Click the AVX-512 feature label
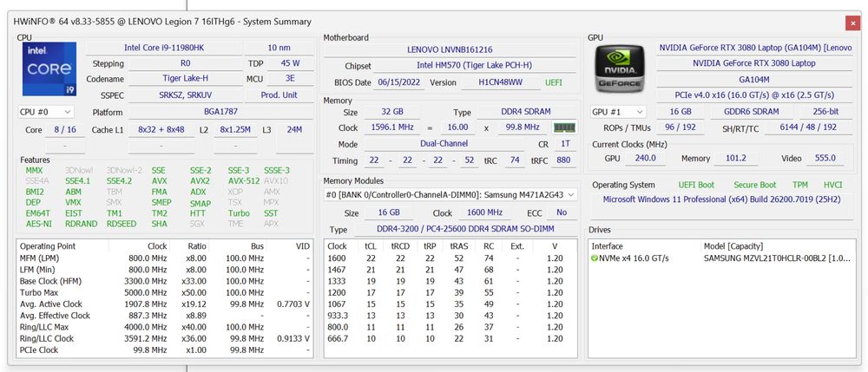This screenshot has height=372, width=868. 244,180
